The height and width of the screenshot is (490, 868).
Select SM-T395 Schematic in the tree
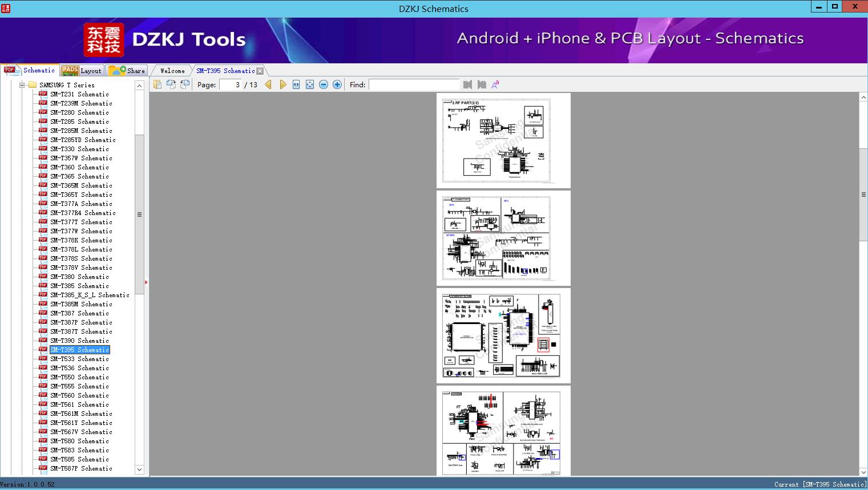[x=79, y=350]
